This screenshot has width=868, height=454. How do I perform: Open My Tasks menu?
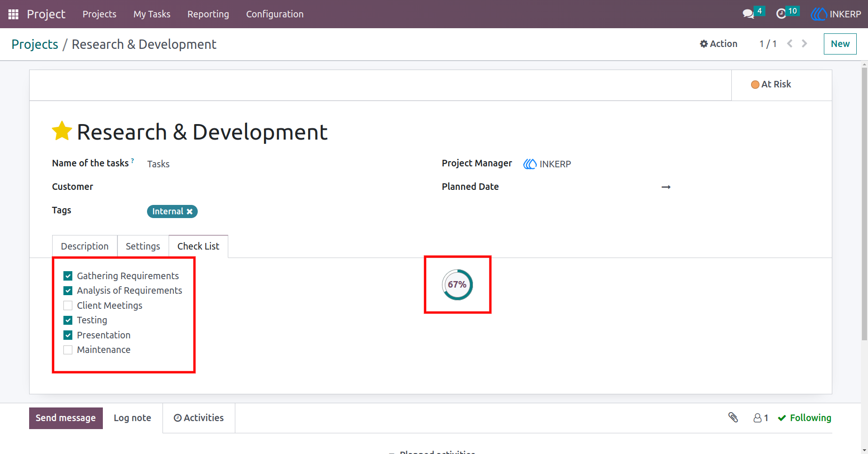[152, 14]
